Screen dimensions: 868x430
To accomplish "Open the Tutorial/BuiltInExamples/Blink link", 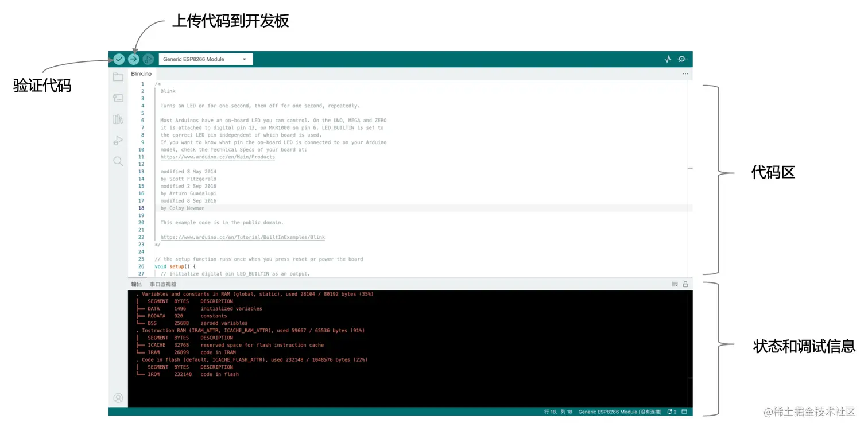I will [x=243, y=237].
